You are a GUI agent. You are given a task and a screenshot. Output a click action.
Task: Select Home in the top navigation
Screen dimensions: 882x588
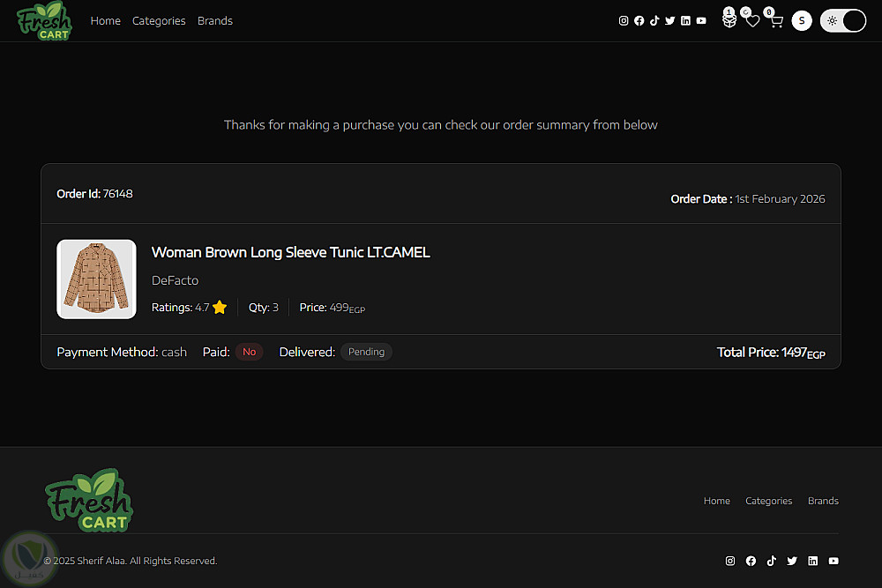tap(106, 21)
